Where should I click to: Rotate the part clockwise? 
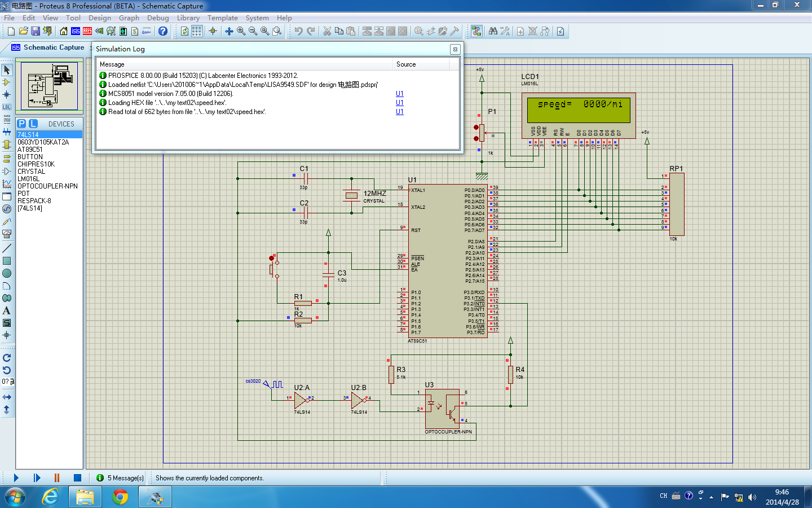[7, 358]
